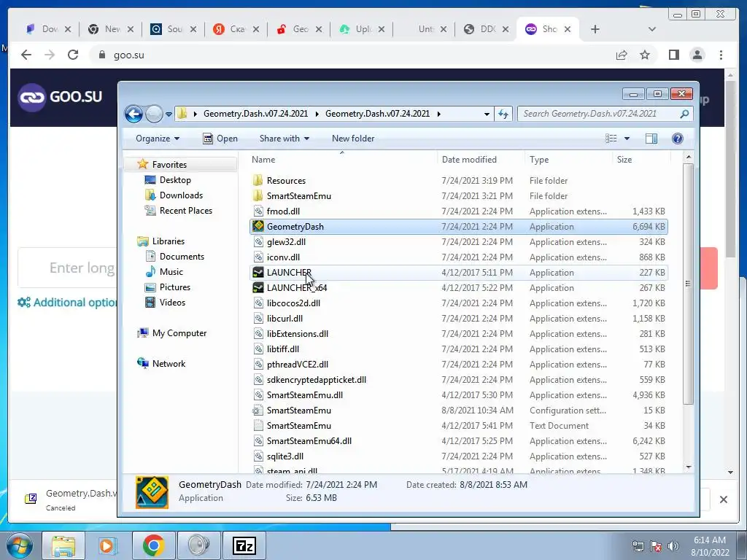Viewport: 747px width, 560px height.
Task: Open a new Chrome tab with plus
Action: tap(595, 29)
